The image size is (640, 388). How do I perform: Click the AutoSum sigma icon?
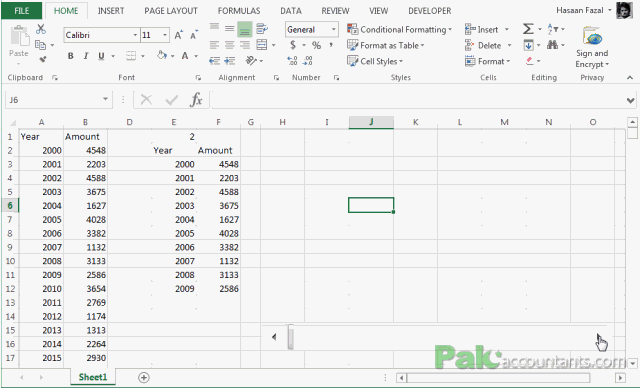click(x=528, y=29)
